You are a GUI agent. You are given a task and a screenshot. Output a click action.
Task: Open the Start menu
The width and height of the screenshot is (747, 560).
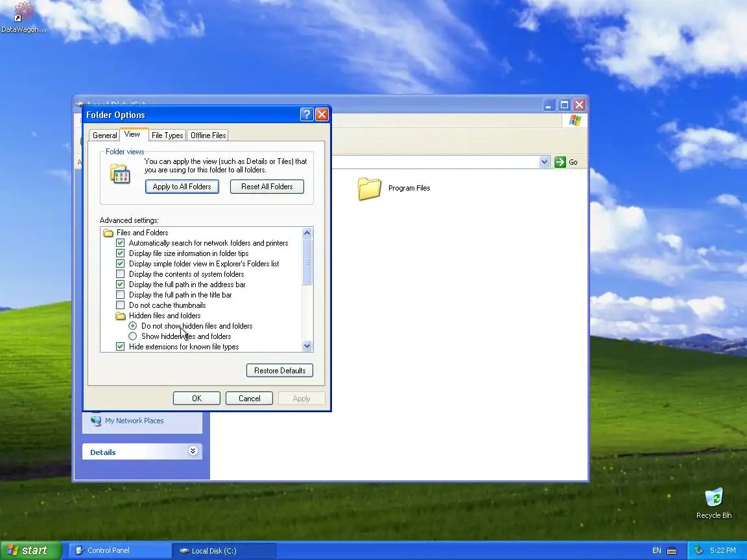[30, 550]
